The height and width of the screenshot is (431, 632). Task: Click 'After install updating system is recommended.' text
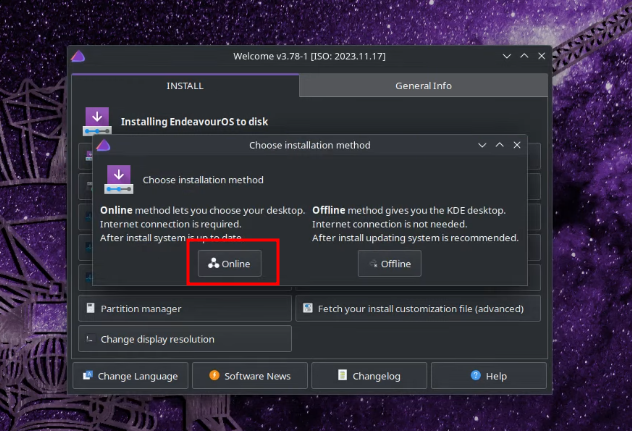415,238
